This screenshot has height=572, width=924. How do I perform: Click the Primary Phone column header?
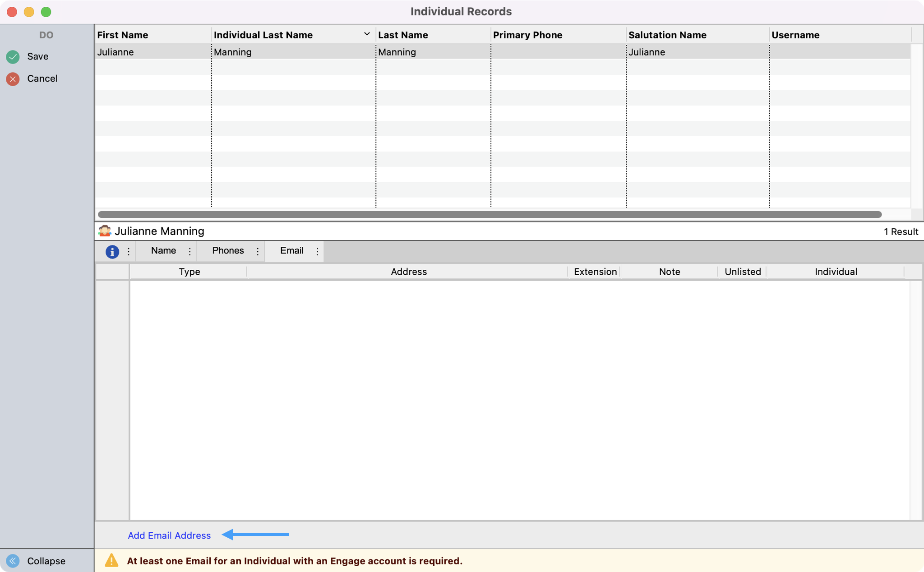coord(527,35)
